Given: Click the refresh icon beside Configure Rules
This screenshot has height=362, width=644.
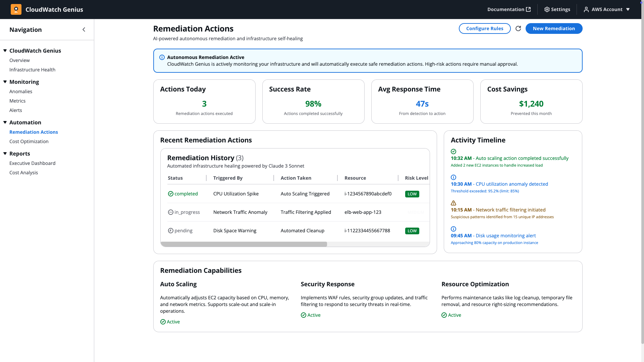Looking at the screenshot, I should 518,28.
